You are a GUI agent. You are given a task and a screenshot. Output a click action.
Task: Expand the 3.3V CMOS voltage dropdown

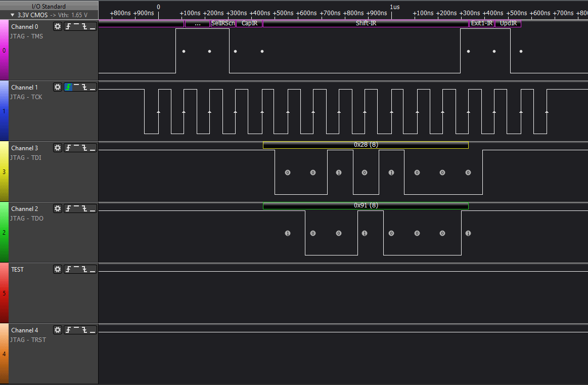tap(13, 15)
